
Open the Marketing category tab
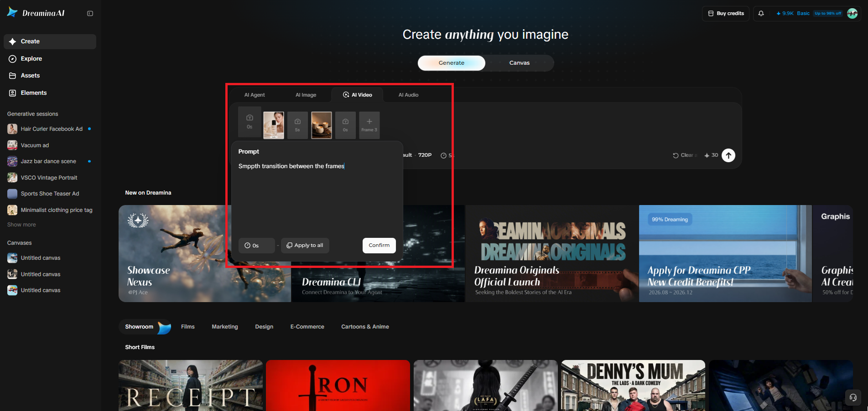click(x=225, y=327)
